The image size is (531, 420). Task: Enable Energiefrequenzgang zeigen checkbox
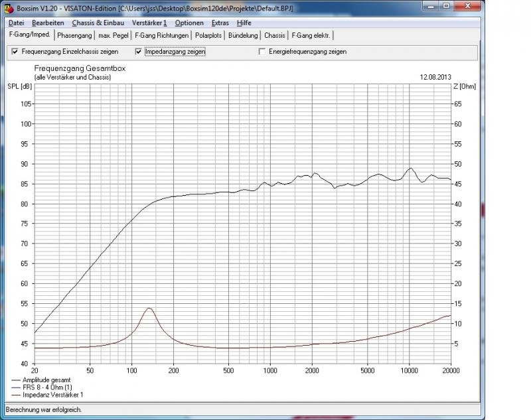263,52
